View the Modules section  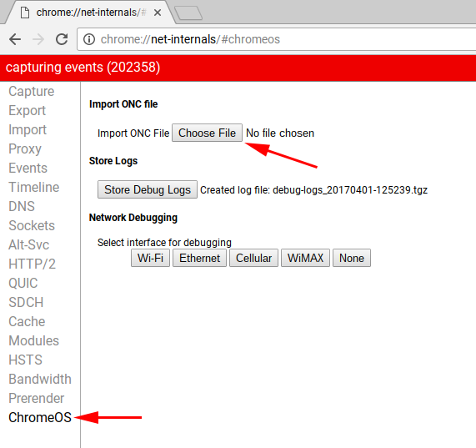[33, 340]
